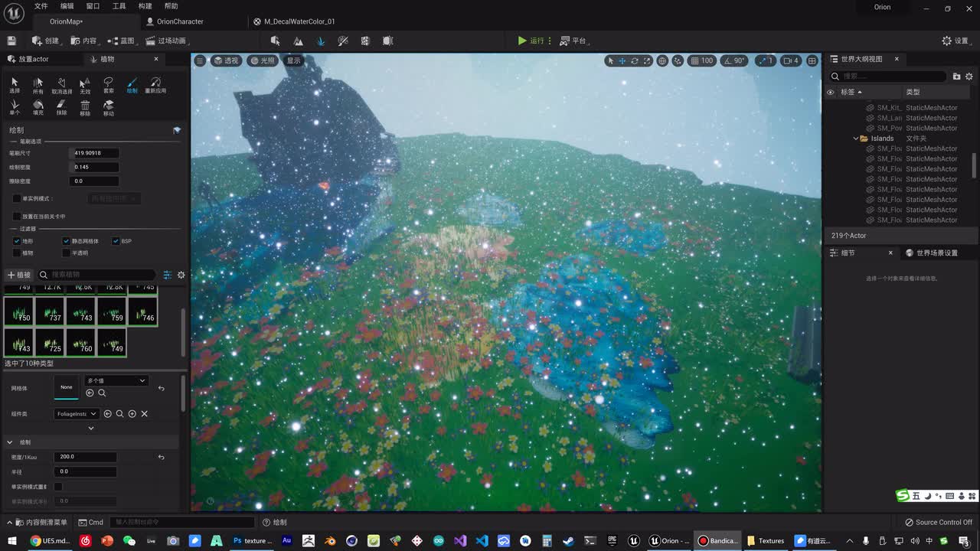Choose the 移动 (Move) foliage tool
This screenshot has width=980, height=551.
click(x=109, y=108)
